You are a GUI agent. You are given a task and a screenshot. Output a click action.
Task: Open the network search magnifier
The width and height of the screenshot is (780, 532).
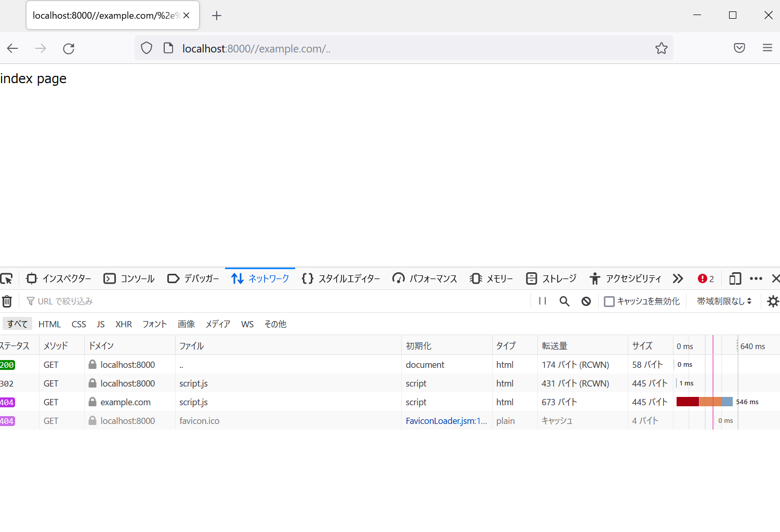(x=564, y=301)
